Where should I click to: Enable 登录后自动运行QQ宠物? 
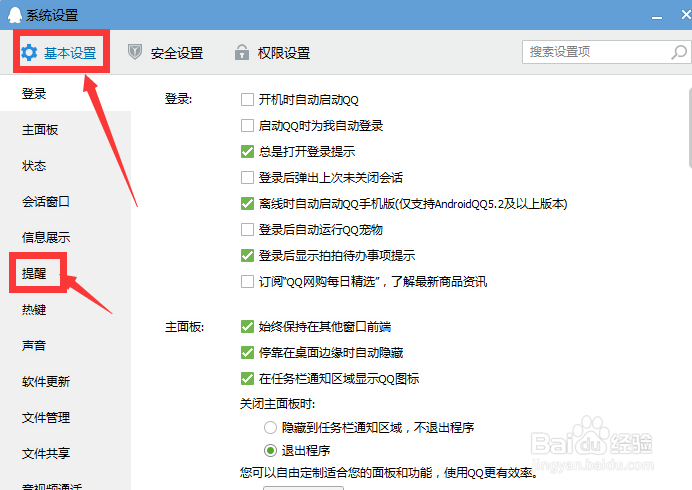coord(247,230)
